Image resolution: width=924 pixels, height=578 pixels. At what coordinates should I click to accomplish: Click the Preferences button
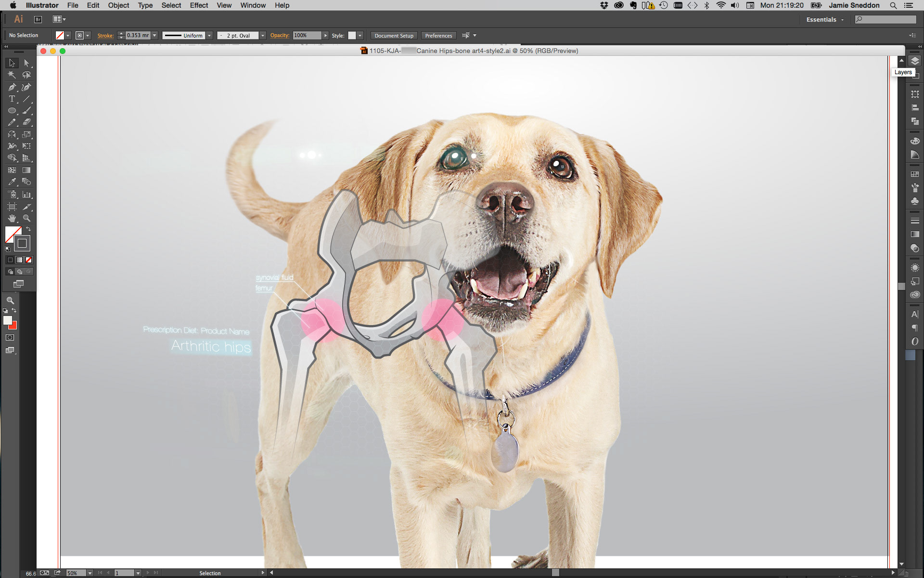[x=438, y=36]
